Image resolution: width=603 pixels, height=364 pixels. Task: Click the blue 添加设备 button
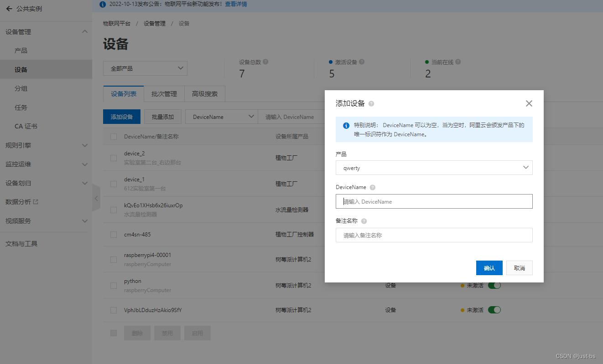coord(122,117)
